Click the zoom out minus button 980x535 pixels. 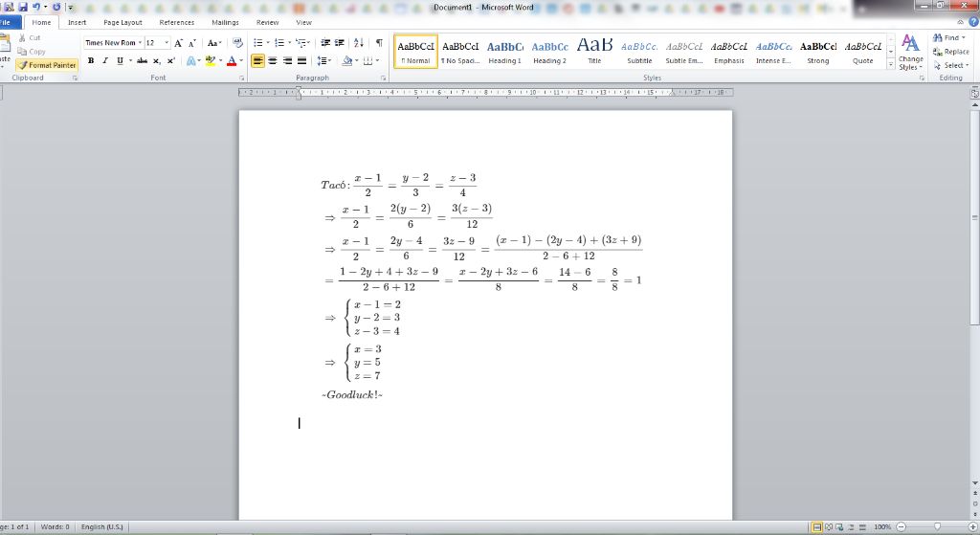[x=902, y=527]
